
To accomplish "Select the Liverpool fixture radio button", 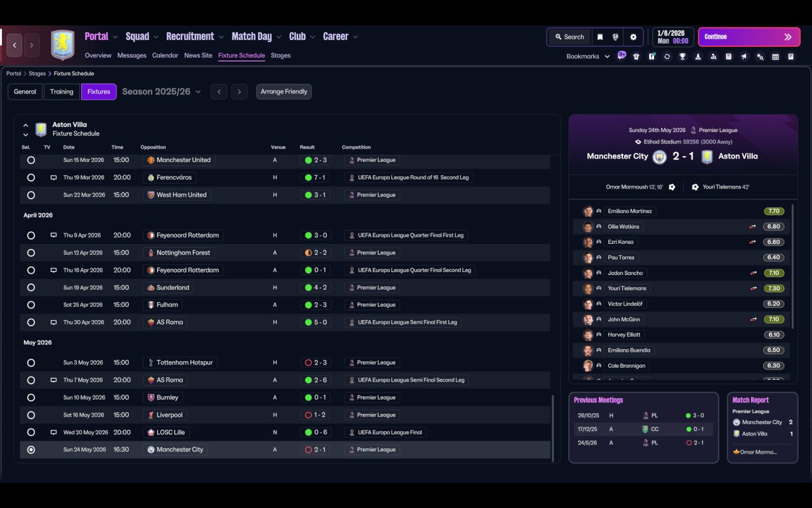I will pyautogui.click(x=31, y=415).
